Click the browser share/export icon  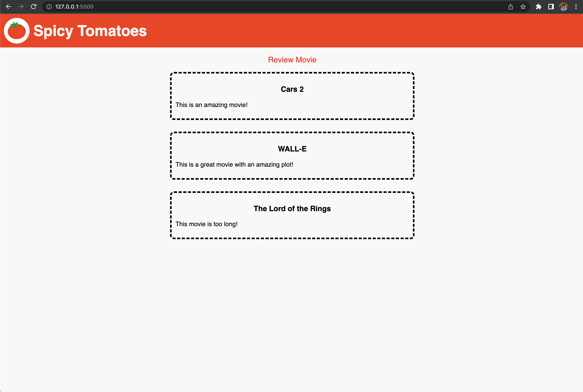click(511, 7)
